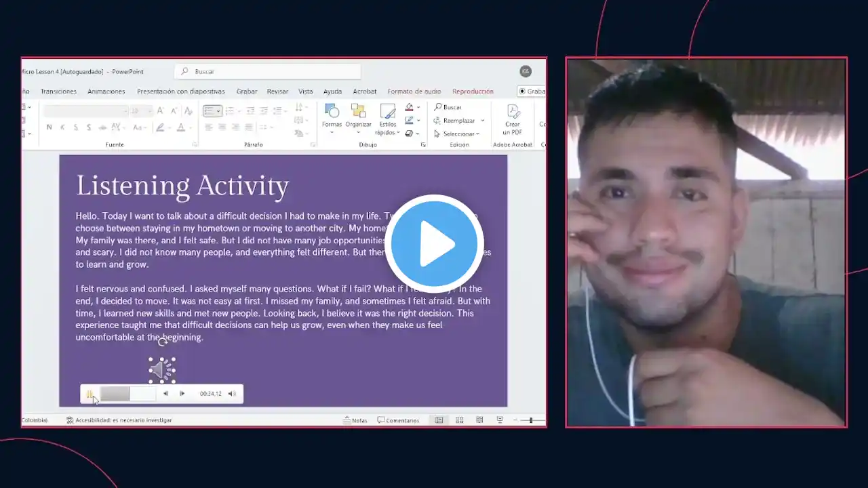Click the large play button overlay

pos(434,243)
